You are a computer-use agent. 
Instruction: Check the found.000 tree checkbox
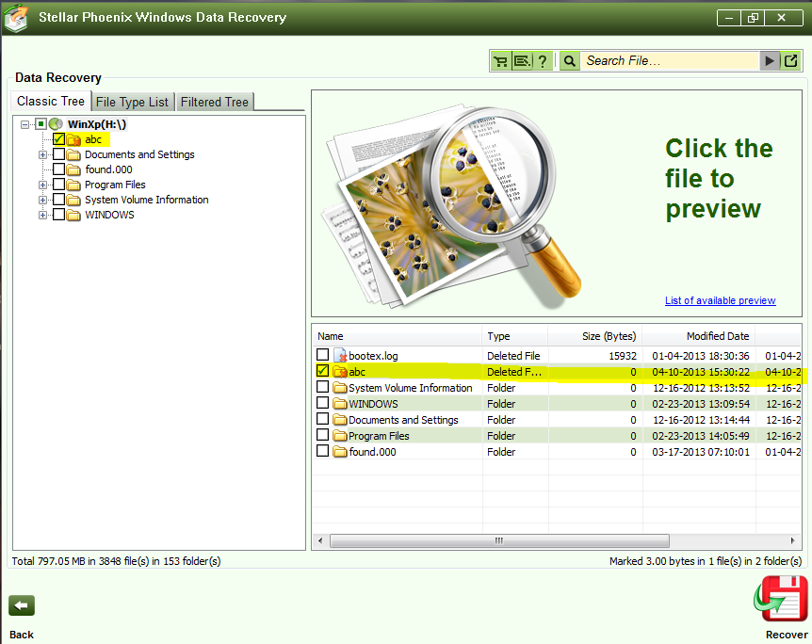[x=58, y=169]
